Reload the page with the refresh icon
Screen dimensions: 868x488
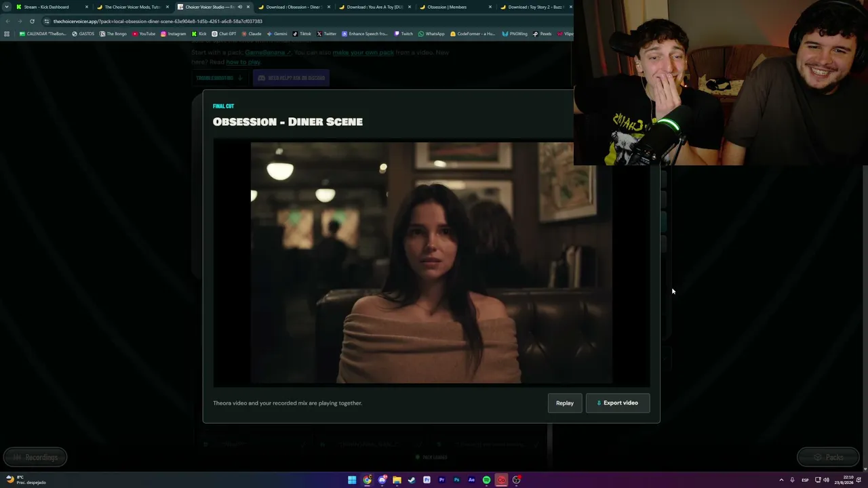[x=32, y=21]
